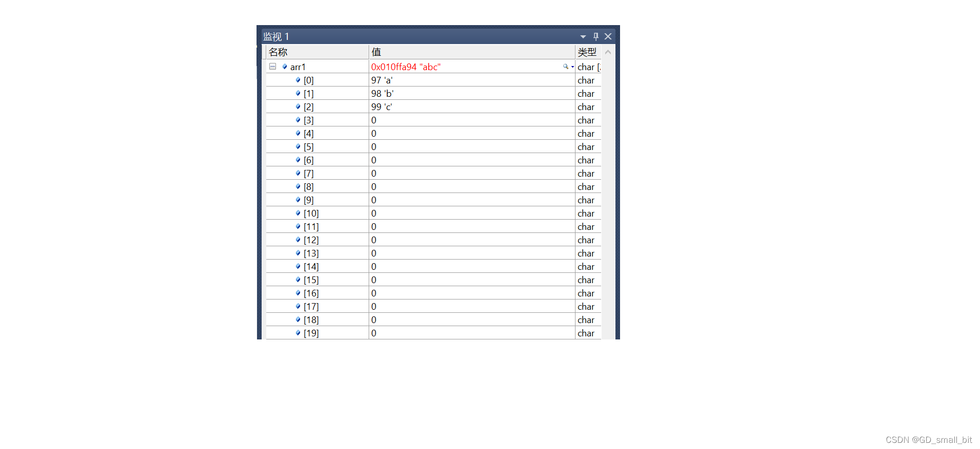The image size is (980, 449).
Task: Open the visualizer dropdown arrow beside the magnifier
Action: point(572,67)
